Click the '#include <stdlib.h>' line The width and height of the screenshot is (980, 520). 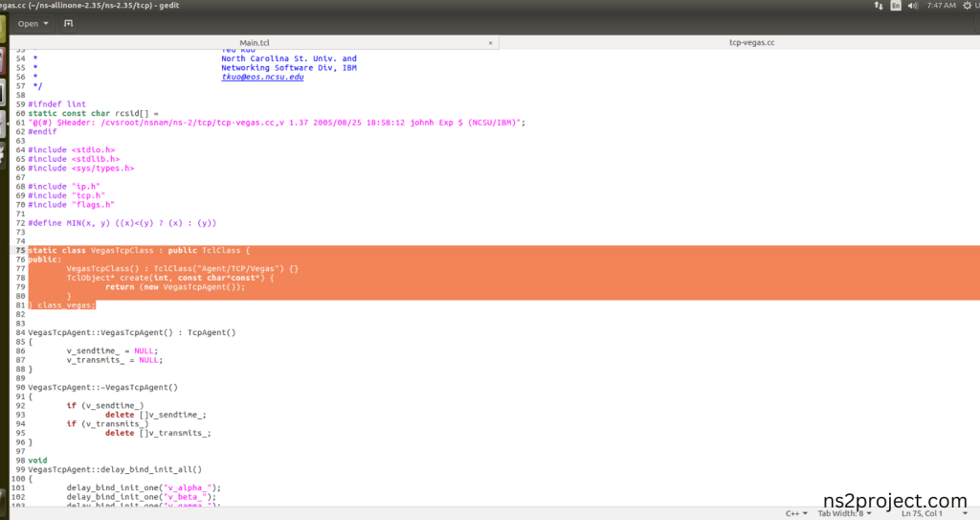(x=74, y=160)
